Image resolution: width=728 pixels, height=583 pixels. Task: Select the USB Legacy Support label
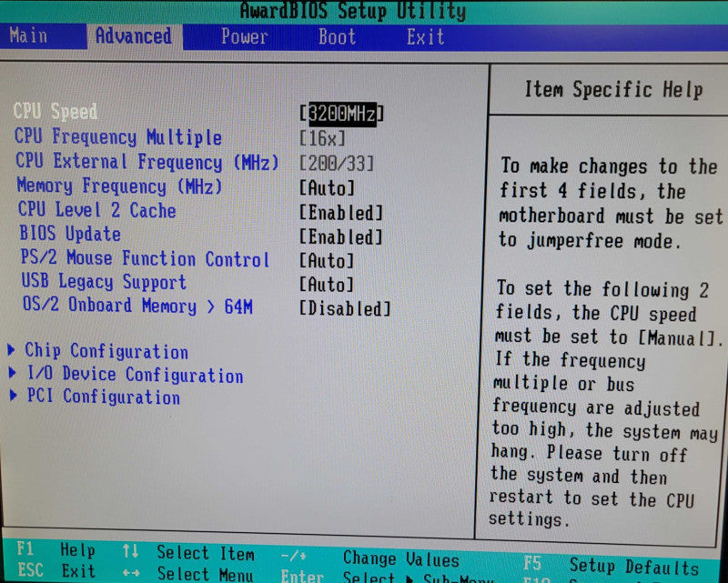pyautogui.click(x=104, y=282)
